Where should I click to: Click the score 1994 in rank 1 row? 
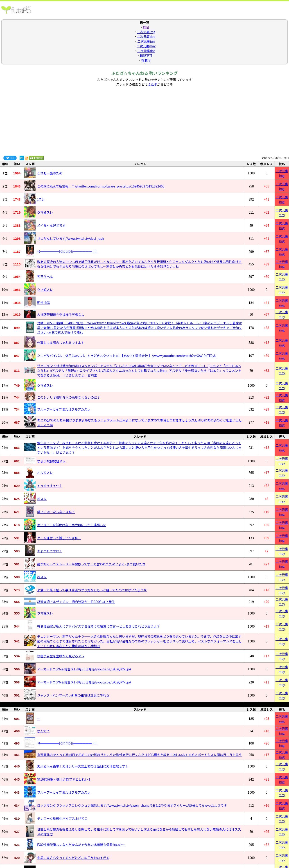click(17, 173)
